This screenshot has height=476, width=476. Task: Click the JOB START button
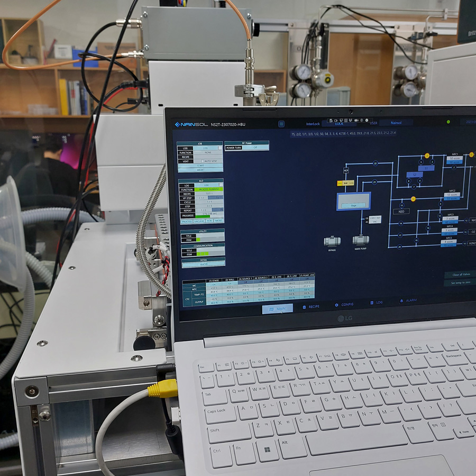pos(200,165)
